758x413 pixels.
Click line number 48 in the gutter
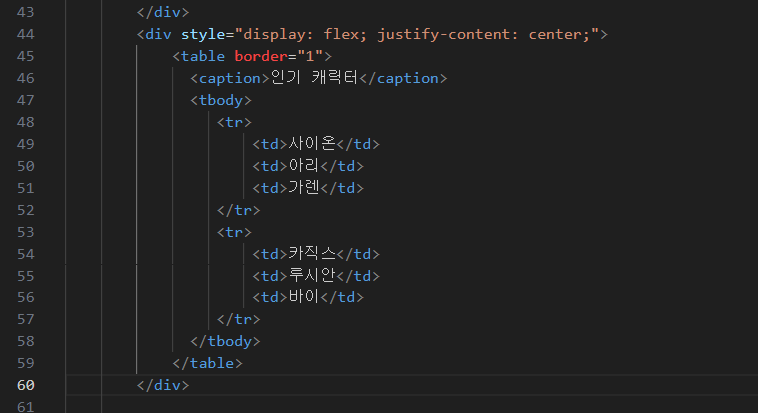pyautogui.click(x=26, y=122)
